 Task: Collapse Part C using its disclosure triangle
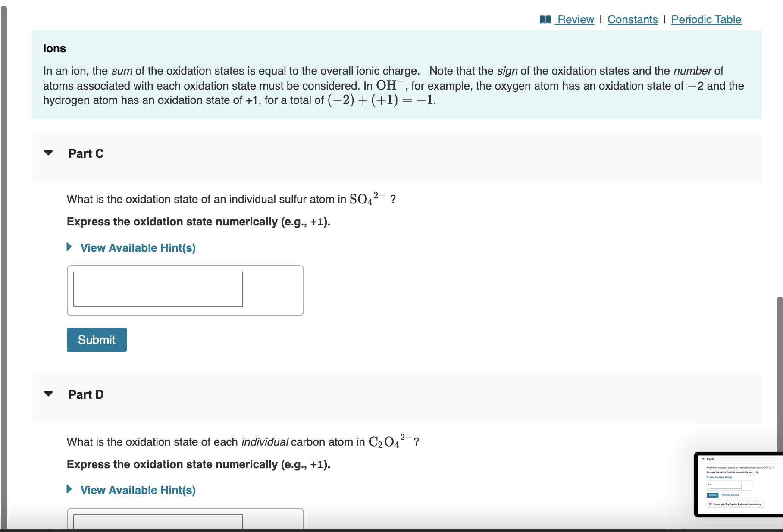point(49,153)
